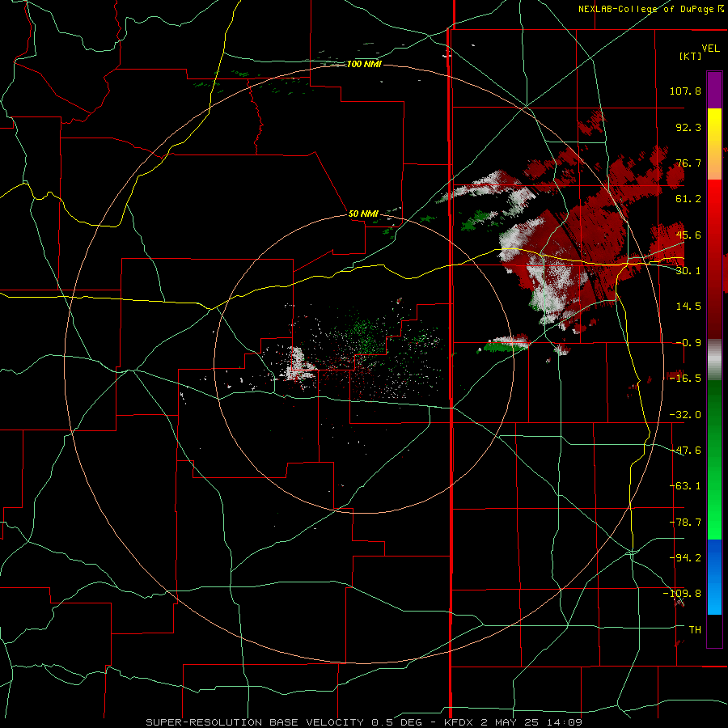This screenshot has height=728, width=728.
Task: Click the VEL legend title
Action: [x=710, y=49]
